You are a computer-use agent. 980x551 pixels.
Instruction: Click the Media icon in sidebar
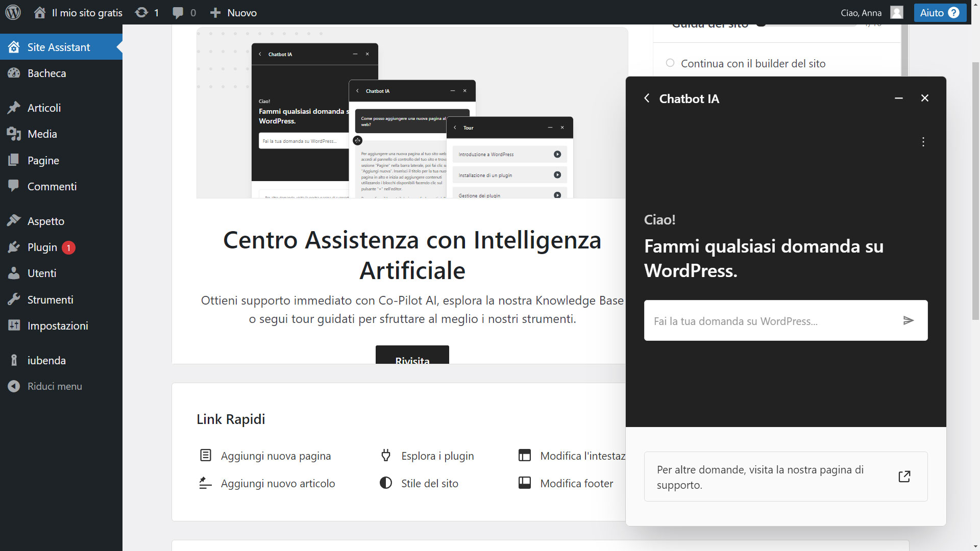[14, 134]
